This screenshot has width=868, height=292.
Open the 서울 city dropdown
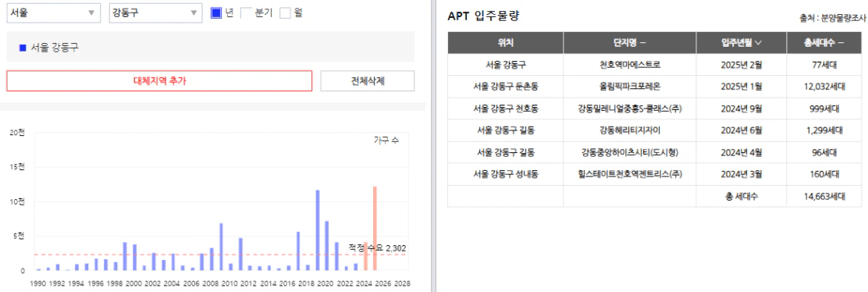click(x=53, y=13)
